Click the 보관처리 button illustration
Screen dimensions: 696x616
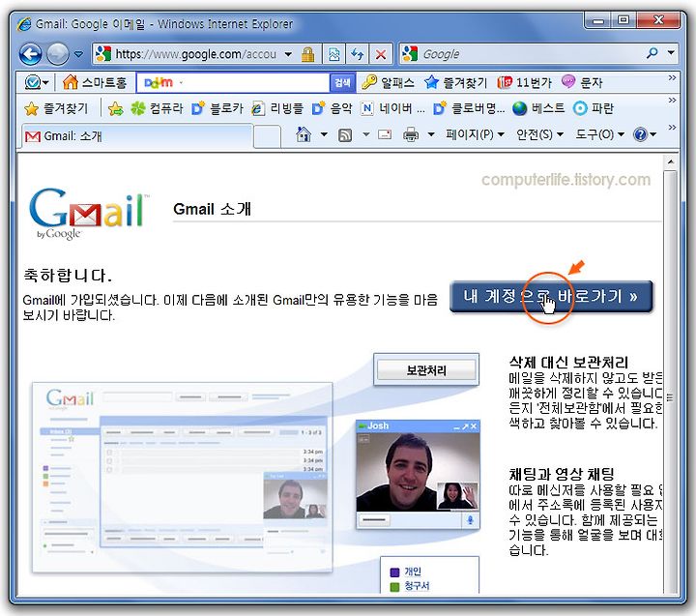(426, 370)
